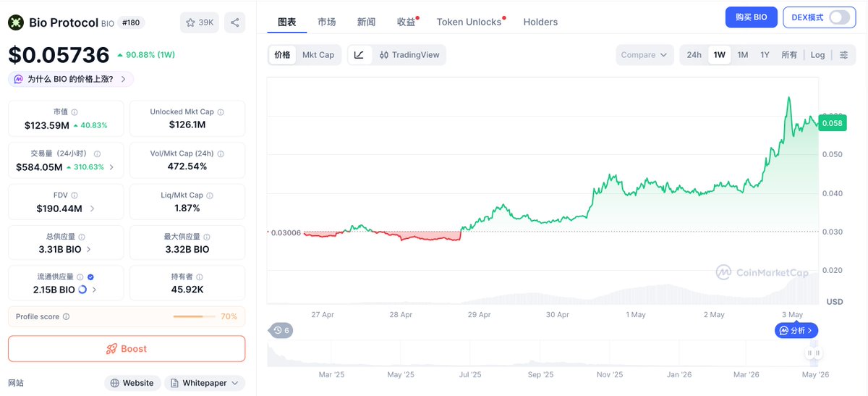Open the Compare dropdown

(x=644, y=55)
